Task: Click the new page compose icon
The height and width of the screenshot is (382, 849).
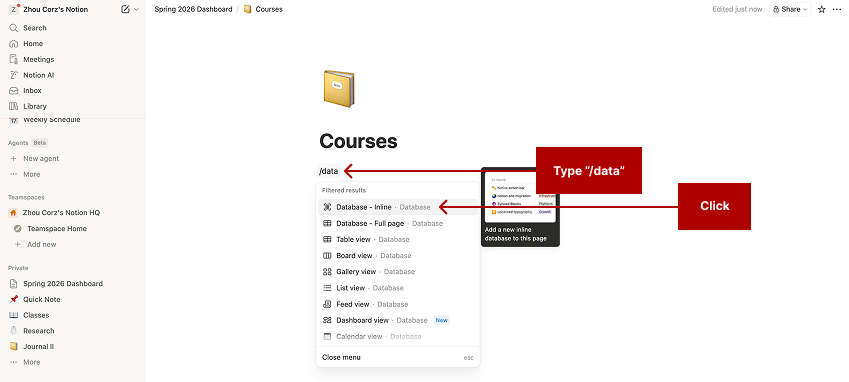Action: pyautogui.click(x=126, y=9)
